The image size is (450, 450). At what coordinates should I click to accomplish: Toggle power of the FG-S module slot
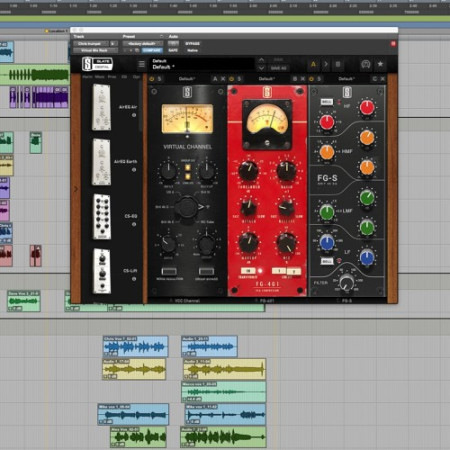click(311, 79)
